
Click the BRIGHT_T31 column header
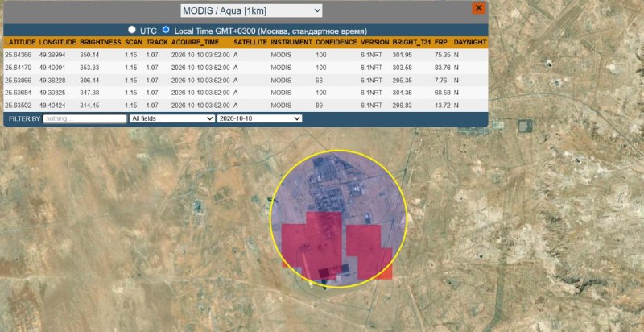(411, 43)
